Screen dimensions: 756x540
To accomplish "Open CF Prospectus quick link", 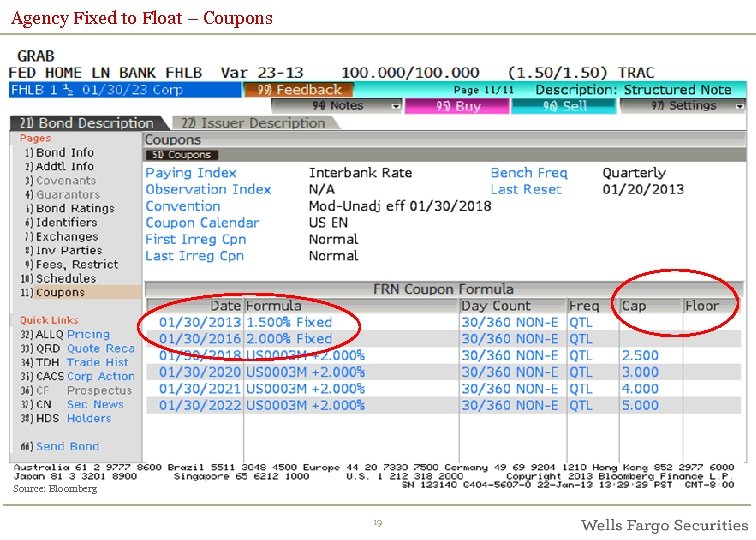I will pyautogui.click(x=76, y=390).
